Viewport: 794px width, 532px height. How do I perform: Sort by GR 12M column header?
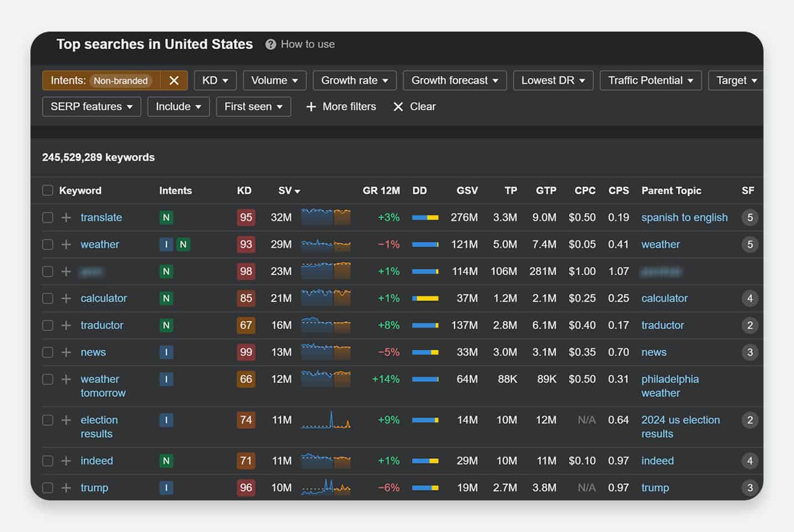(x=381, y=191)
